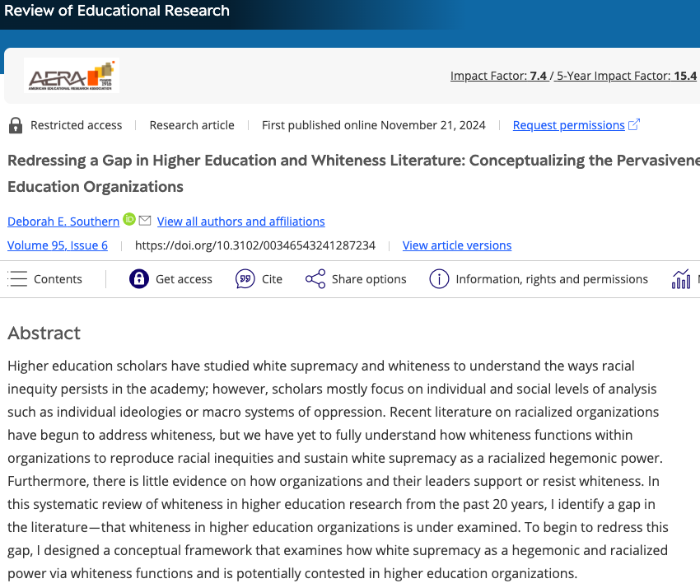Select author Deborah E. Southern
Viewport: 700px width, 588px height.
(x=63, y=221)
